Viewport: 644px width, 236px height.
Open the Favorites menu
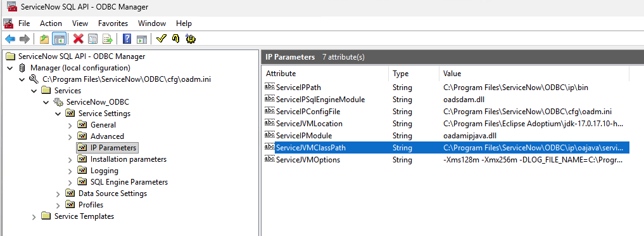click(x=113, y=23)
